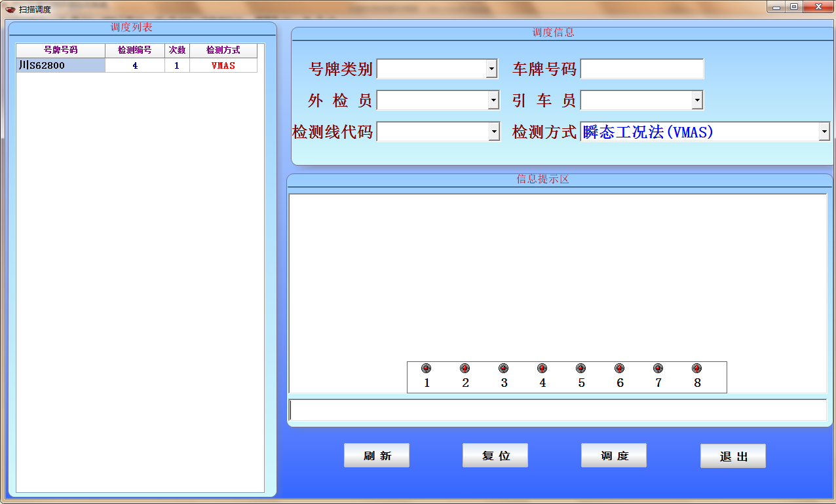Click red indicator light number 2
The width and height of the screenshot is (836, 504).
(465, 369)
